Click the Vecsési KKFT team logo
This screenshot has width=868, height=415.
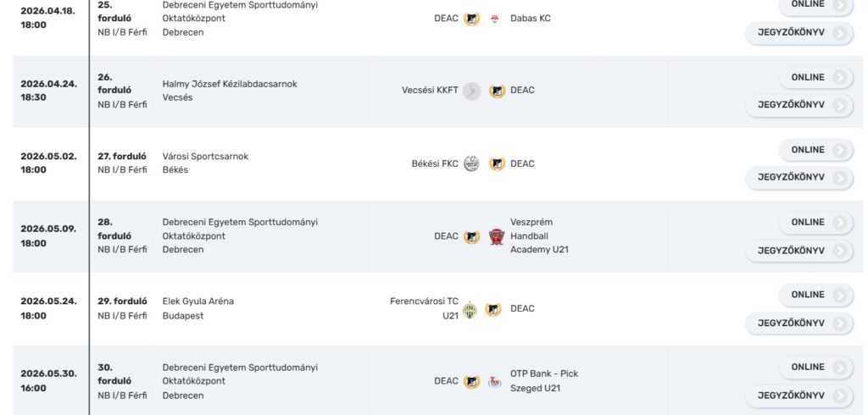[x=471, y=91]
